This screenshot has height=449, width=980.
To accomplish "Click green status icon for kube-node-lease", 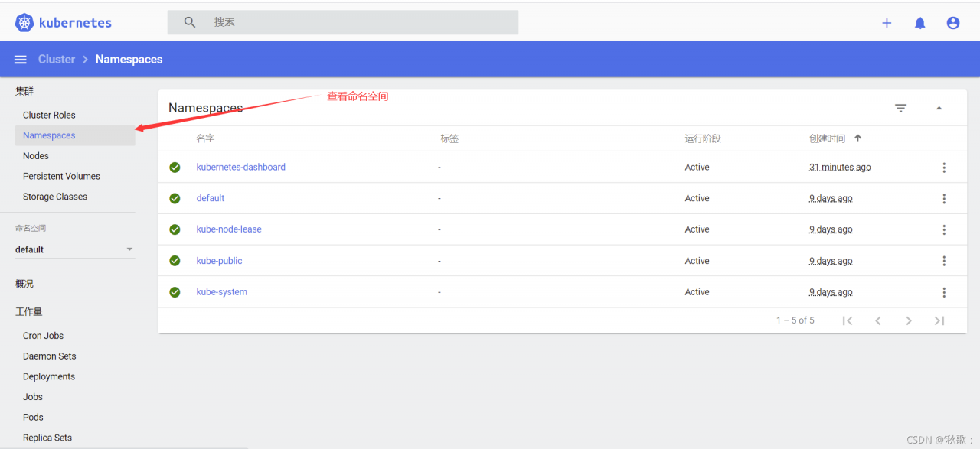I will tap(175, 229).
